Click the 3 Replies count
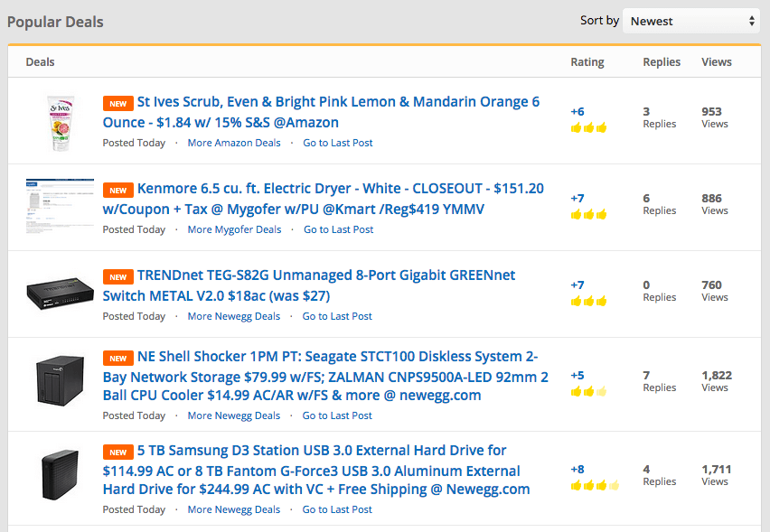 coord(660,117)
